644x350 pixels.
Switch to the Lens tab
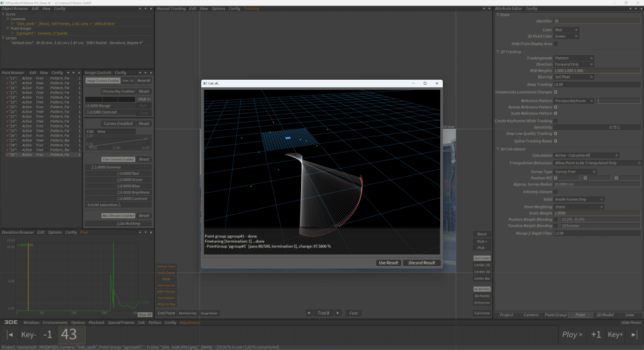[x=629, y=315]
